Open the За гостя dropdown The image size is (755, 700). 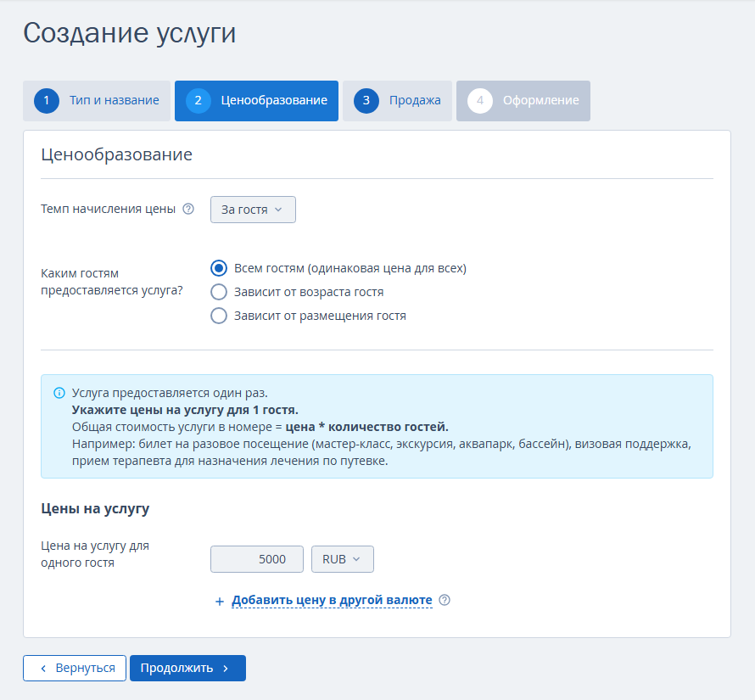click(x=253, y=210)
